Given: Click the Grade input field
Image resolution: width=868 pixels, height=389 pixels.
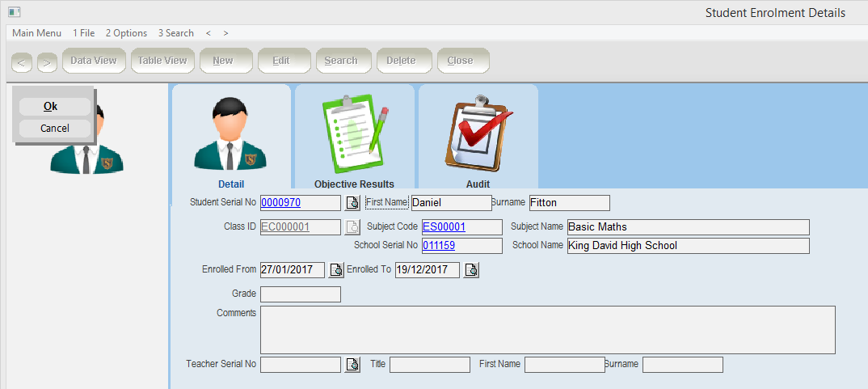Looking at the screenshot, I should click(x=300, y=294).
